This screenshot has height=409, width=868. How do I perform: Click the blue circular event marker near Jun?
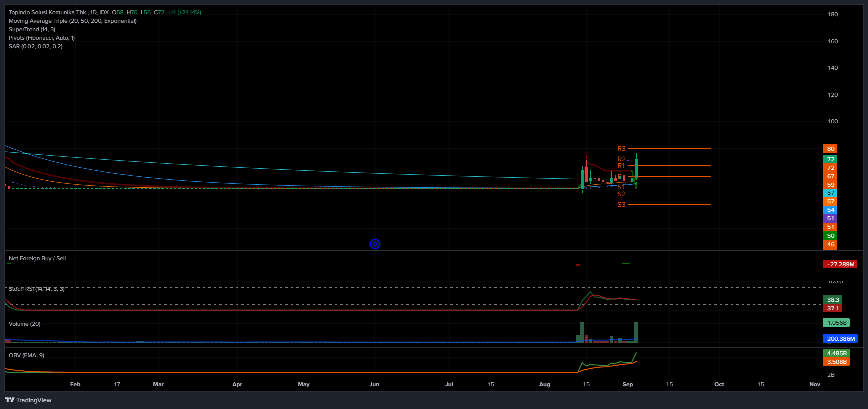point(375,244)
